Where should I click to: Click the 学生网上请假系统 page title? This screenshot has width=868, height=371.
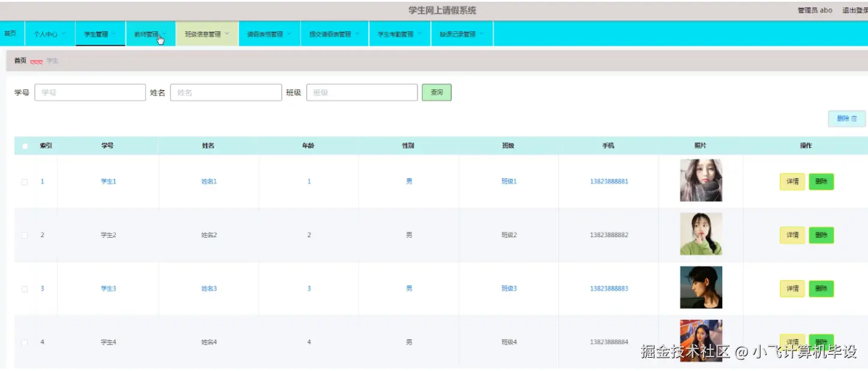coord(442,10)
